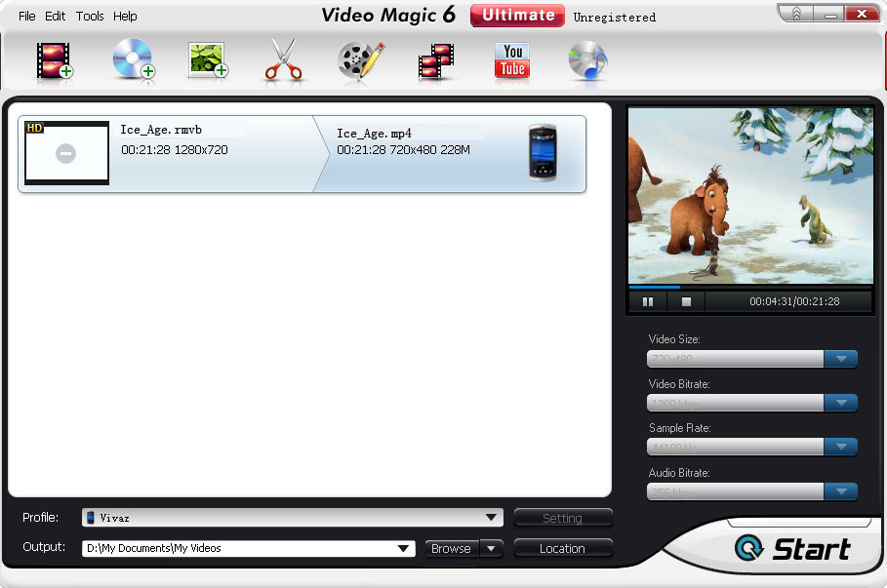Click the Setting button
The height and width of the screenshot is (588, 887).
563,518
